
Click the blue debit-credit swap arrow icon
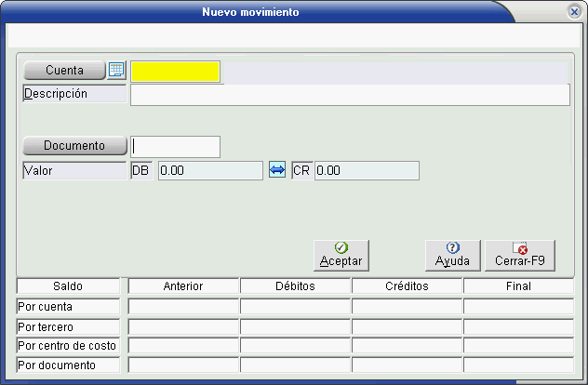tap(277, 170)
